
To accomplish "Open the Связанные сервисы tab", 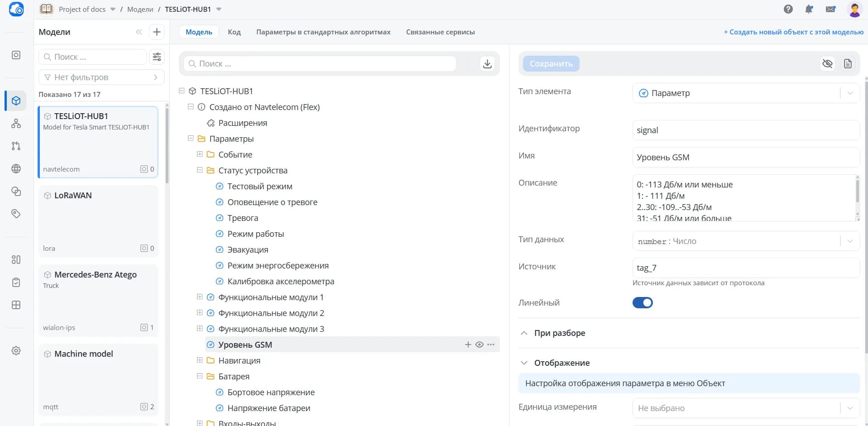I will [441, 32].
